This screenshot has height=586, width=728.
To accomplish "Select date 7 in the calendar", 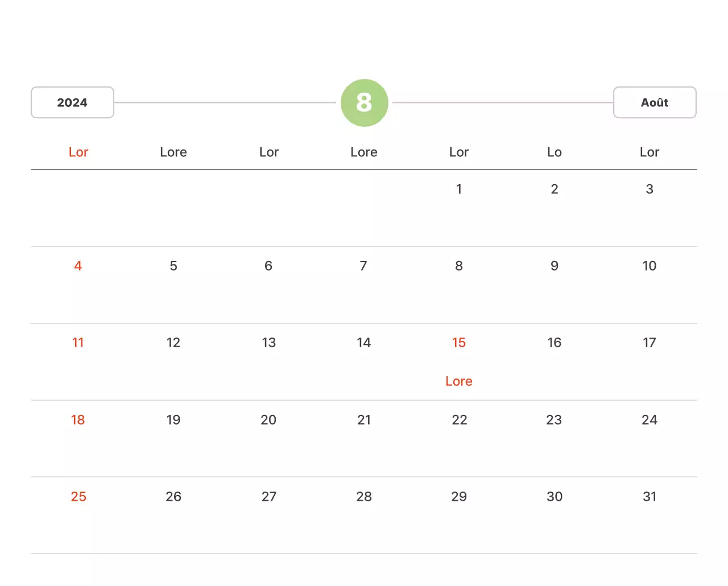I will click(x=363, y=266).
